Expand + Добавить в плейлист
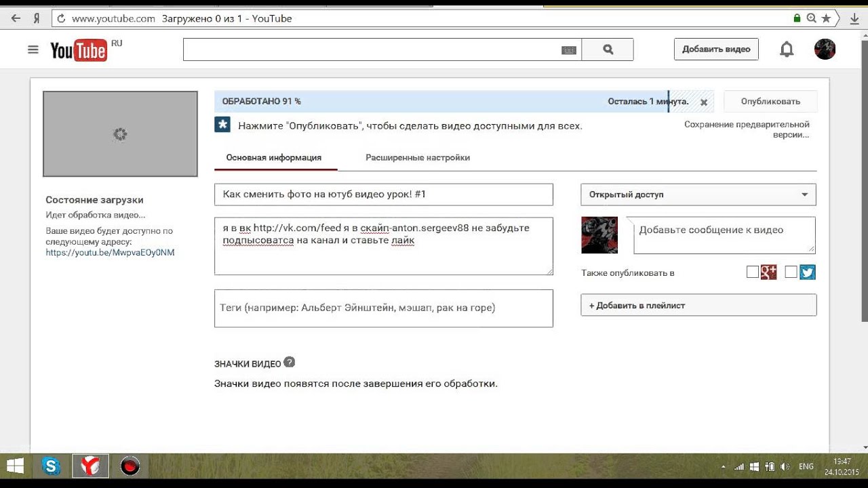868x488 pixels. point(698,305)
